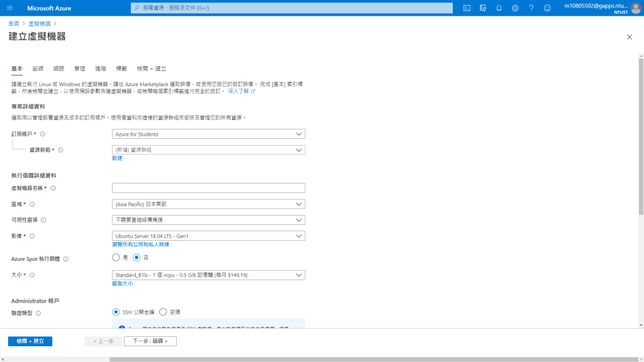Screen dimensions: 644x362
Task: Switch to the 檢閱 + 建立 tab
Action: point(152,69)
